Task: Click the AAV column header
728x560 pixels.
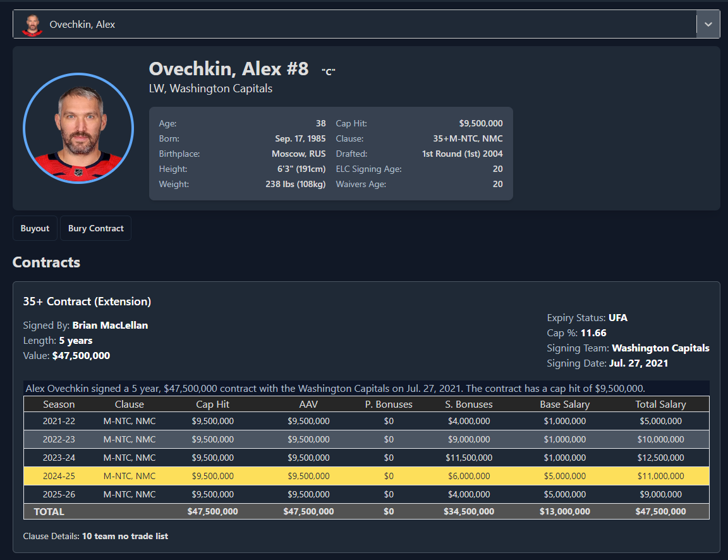Action: click(308, 405)
